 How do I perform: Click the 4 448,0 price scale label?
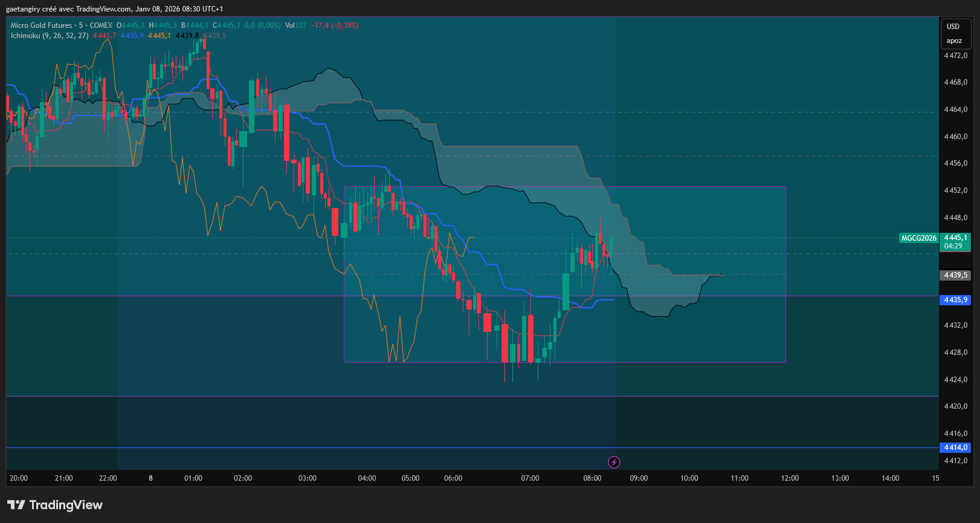(x=956, y=218)
